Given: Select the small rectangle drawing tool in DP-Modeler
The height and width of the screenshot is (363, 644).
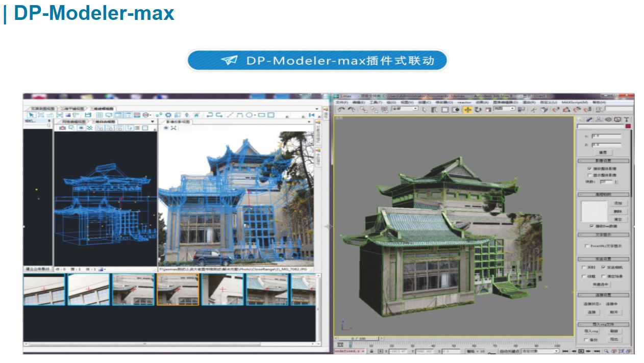Looking at the screenshot, I should [x=261, y=115].
